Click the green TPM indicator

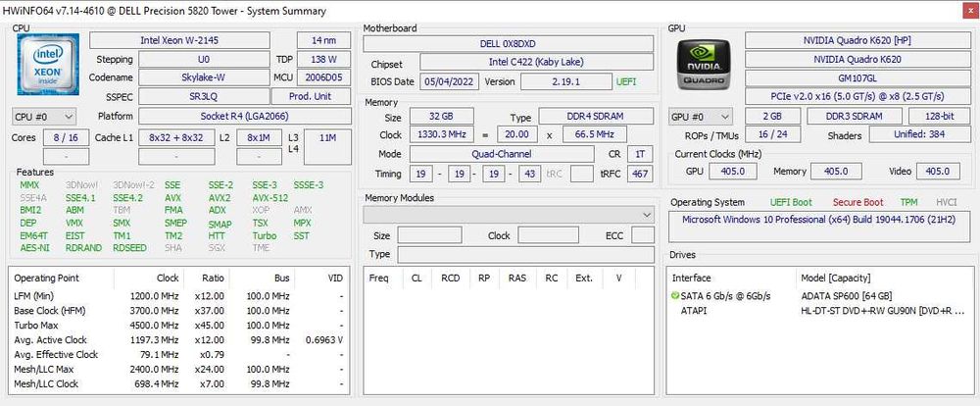tap(908, 202)
